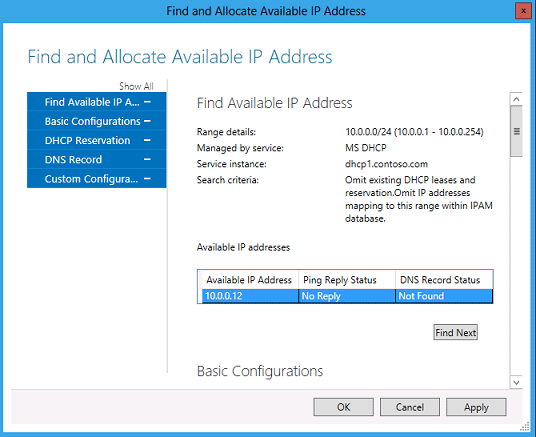Confirm with the OK button
Image resolution: width=536 pixels, height=437 pixels.
pos(343,407)
